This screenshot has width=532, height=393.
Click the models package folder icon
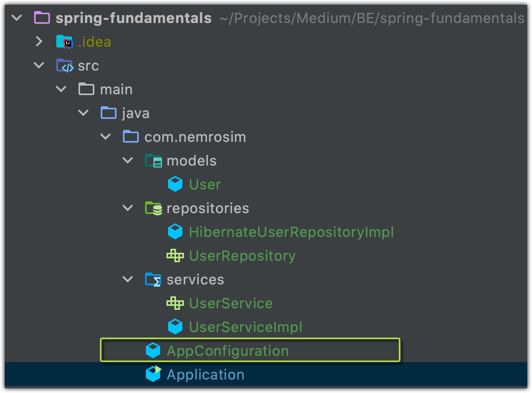(x=153, y=161)
